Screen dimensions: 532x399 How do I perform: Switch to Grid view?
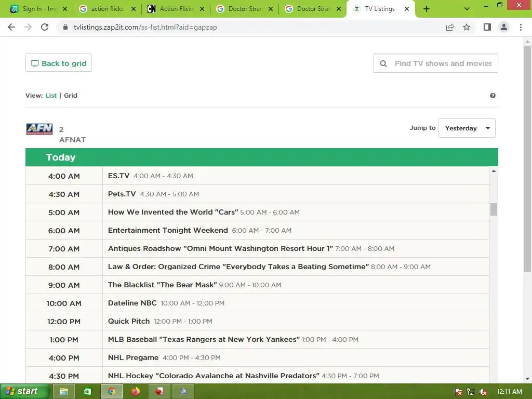coord(71,96)
